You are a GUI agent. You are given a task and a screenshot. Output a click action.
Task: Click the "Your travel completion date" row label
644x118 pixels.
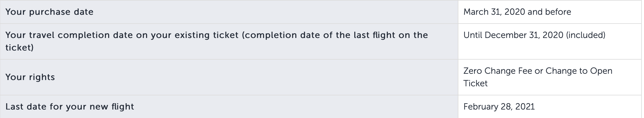229,41
